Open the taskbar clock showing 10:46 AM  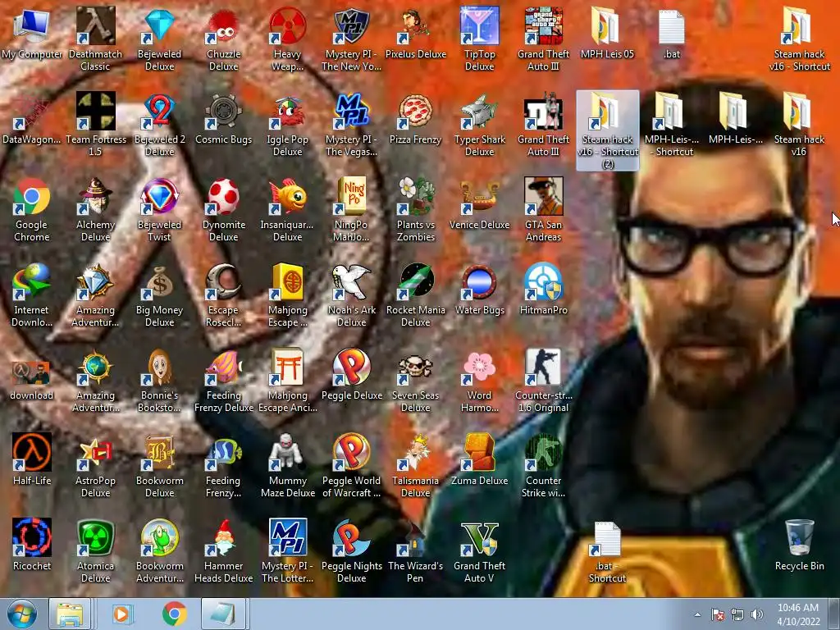tap(798, 614)
